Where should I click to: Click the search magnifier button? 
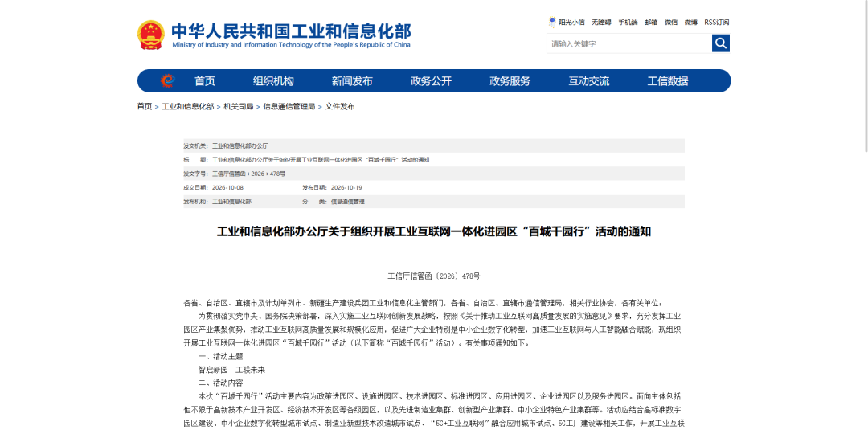[721, 43]
